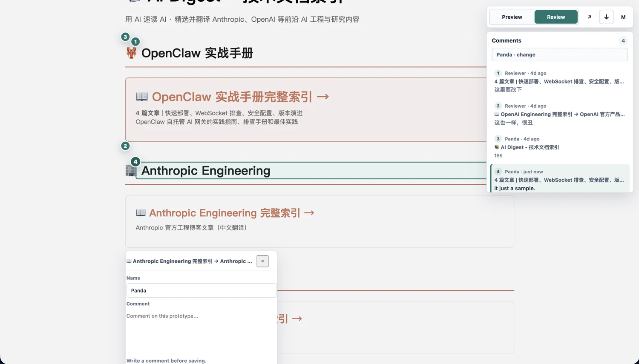
Task: Click the lobster icon beside OpenClaw 实战手册
Action: tap(131, 53)
